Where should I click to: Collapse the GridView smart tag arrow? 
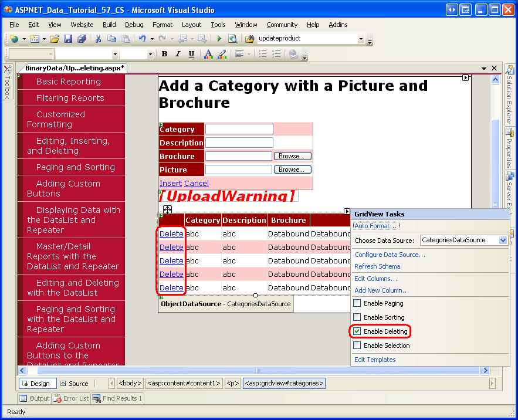(x=347, y=211)
